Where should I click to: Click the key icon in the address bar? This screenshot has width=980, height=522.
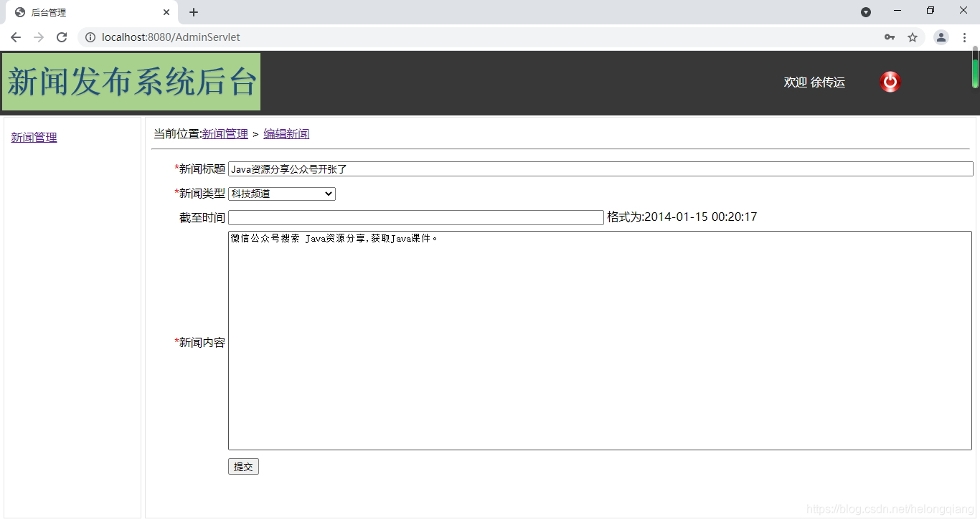(x=889, y=37)
